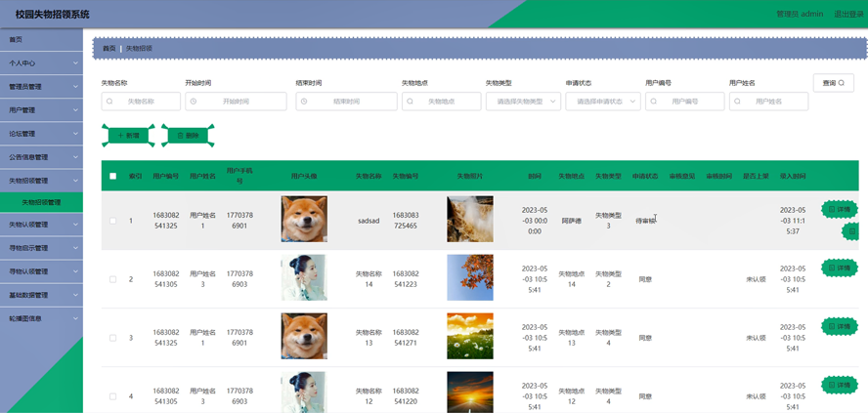The image size is (868, 413).
Task: Click row 1 Shiba dog avatar
Action: click(x=304, y=219)
